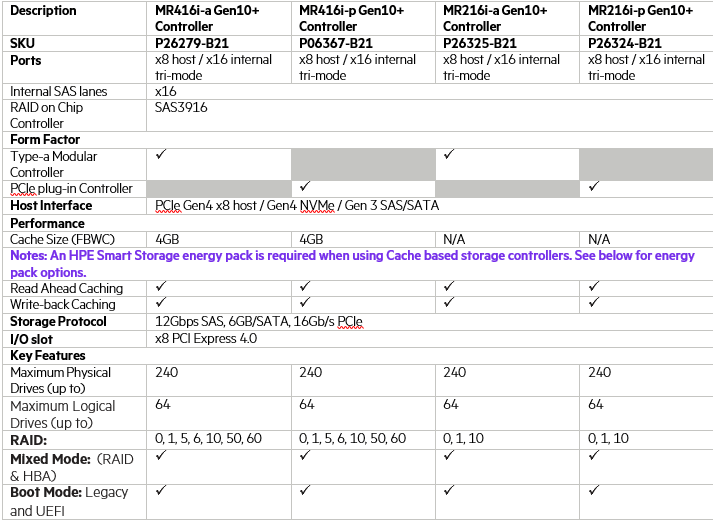
Task: Select the 'MR216i-p Gen10+ Controller' column header
Action: tap(640, 18)
